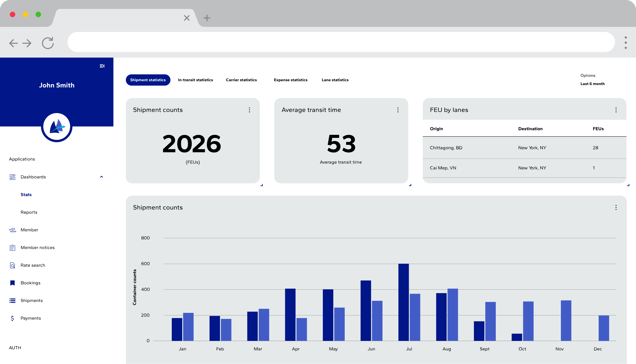Collapse the Dashboards section chevron
Screen dimensions: 636x364
[x=102, y=177]
